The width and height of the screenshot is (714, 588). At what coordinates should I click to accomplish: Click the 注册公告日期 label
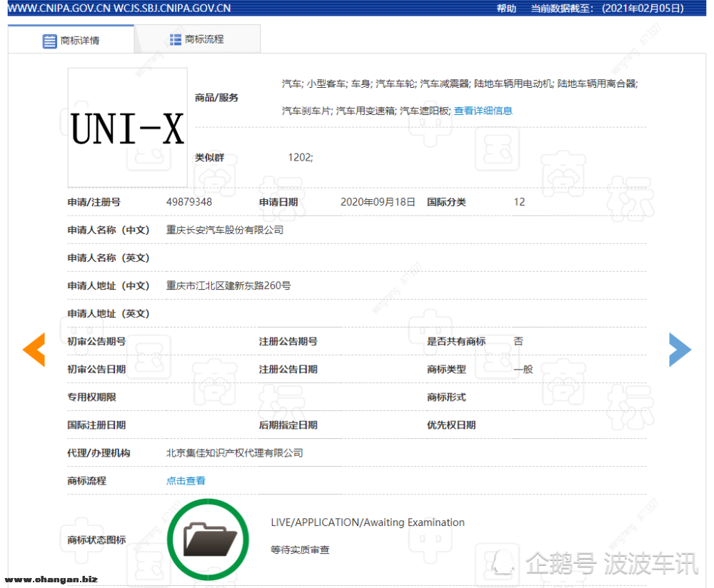(288, 369)
